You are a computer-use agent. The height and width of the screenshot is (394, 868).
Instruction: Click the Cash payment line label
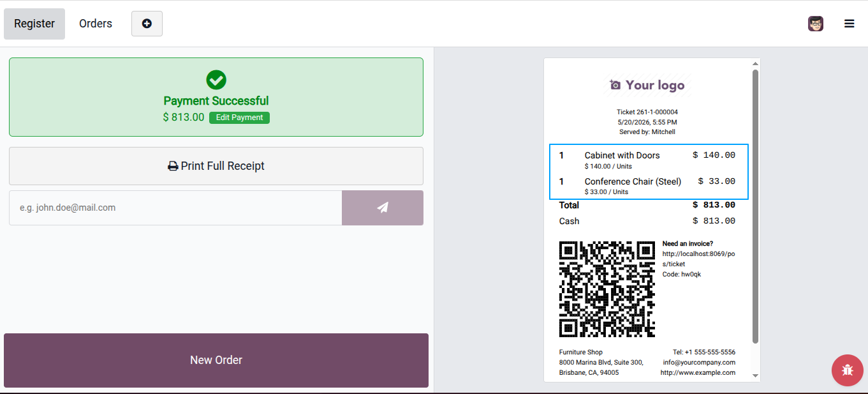coord(569,221)
